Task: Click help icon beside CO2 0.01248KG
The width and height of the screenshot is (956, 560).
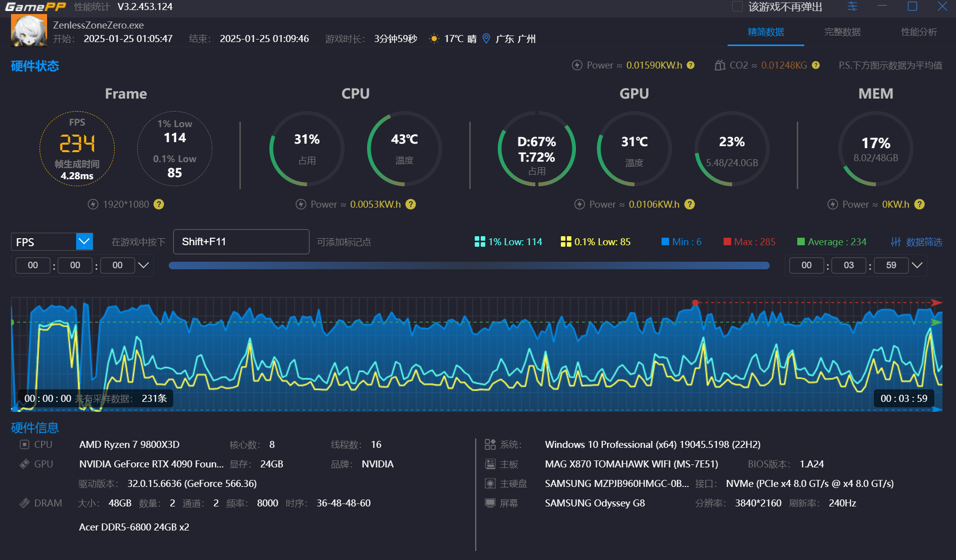Action: pyautogui.click(x=816, y=65)
